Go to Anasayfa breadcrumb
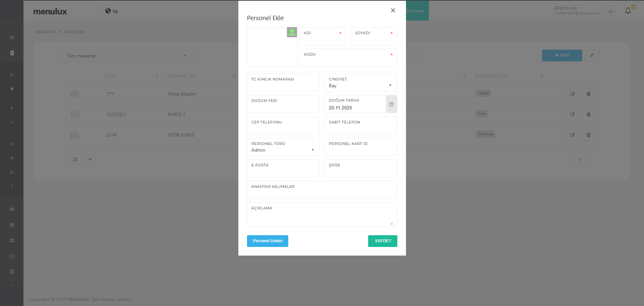The image size is (644, 306). [46, 32]
